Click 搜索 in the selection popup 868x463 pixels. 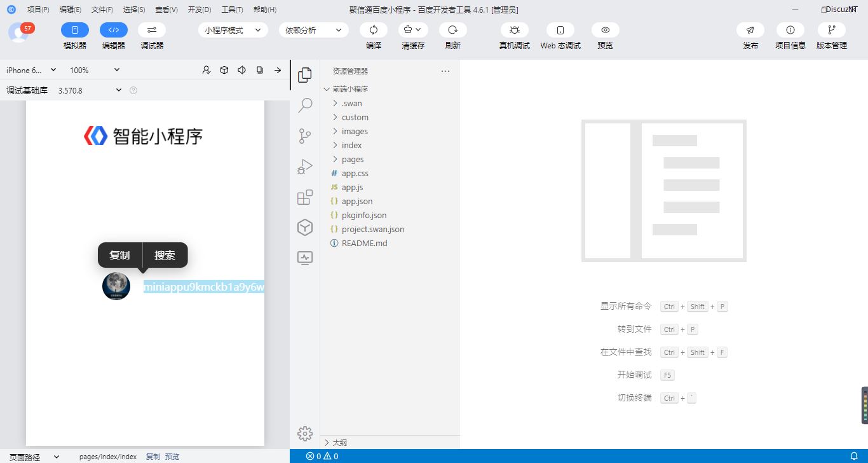pyautogui.click(x=165, y=255)
